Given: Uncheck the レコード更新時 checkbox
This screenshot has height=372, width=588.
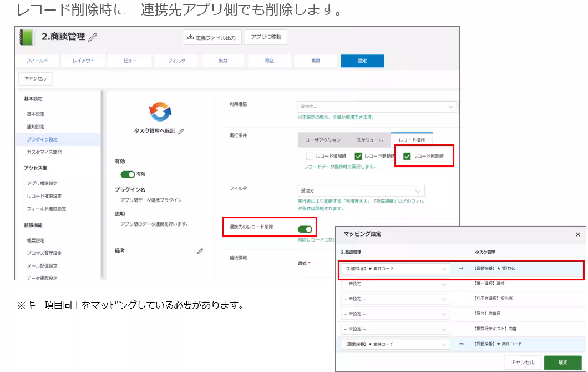Looking at the screenshot, I should click(x=358, y=156).
